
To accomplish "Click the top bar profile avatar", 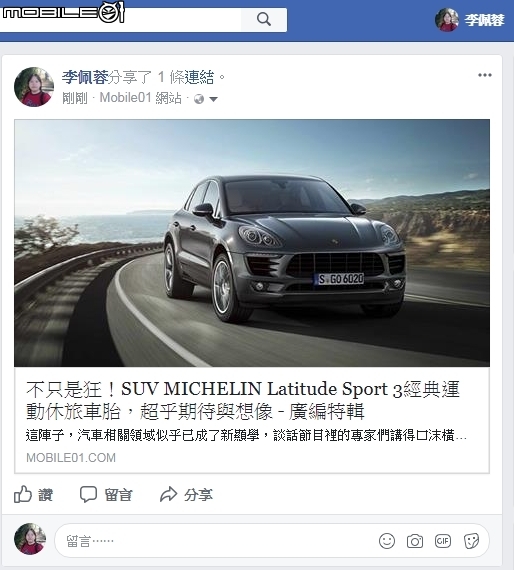I will pyautogui.click(x=447, y=20).
